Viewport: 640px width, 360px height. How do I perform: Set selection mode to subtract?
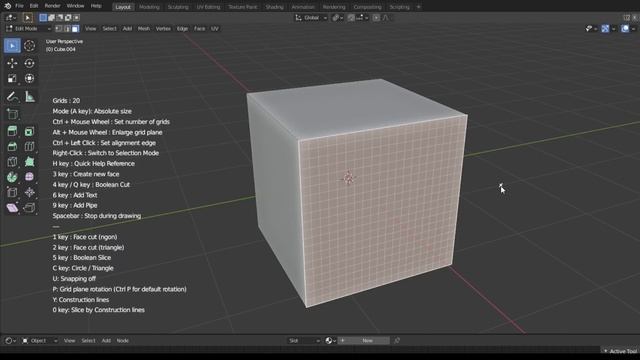point(60,18)
